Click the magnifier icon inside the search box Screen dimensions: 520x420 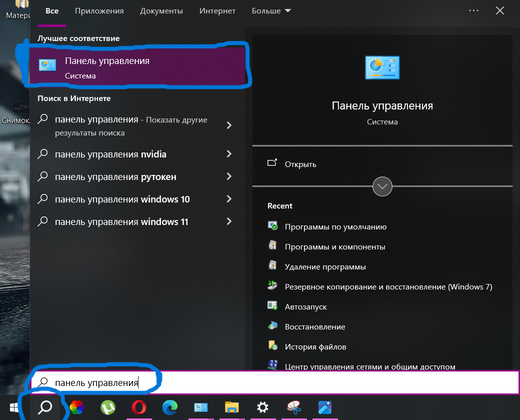point(43,382)
